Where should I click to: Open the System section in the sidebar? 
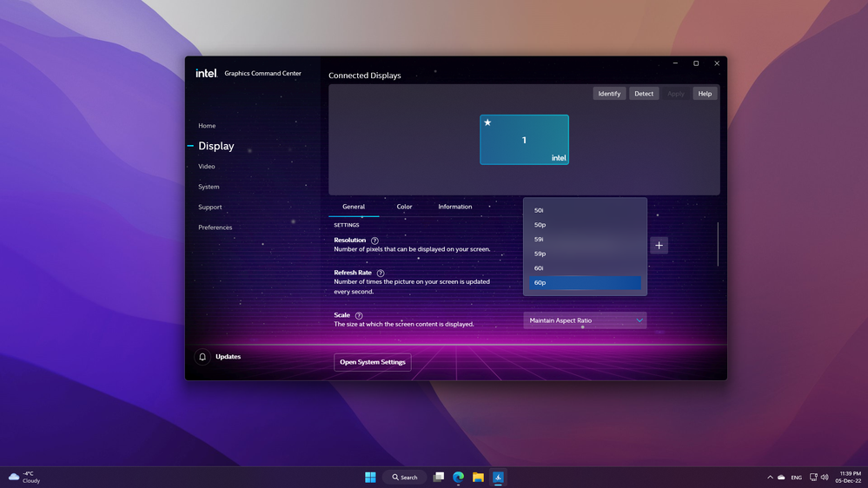click(209, 187)
